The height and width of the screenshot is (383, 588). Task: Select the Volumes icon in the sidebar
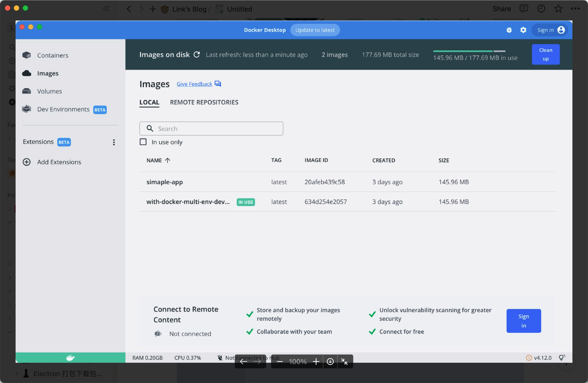pyautogui.click(x=27, y=91)
